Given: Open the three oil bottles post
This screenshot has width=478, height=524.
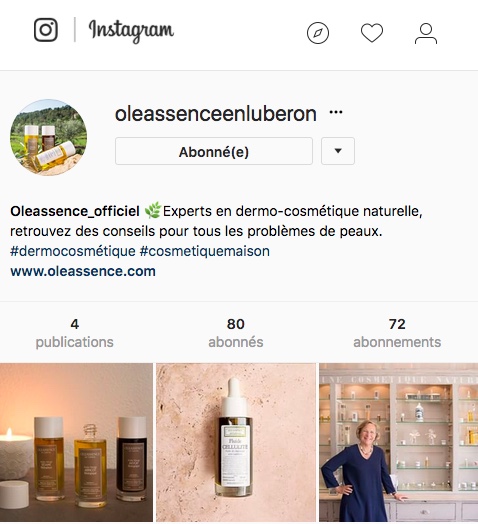Looking at the screenshot, I should point(76,442).
